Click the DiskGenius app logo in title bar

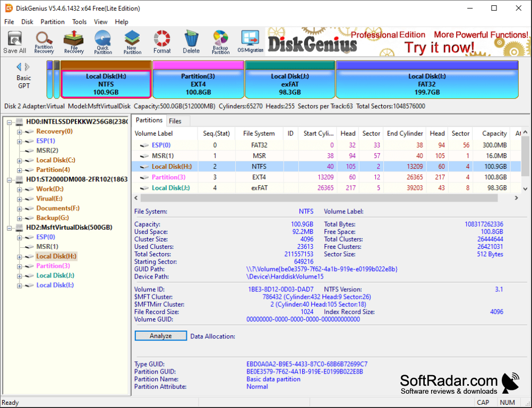point(8,8)
